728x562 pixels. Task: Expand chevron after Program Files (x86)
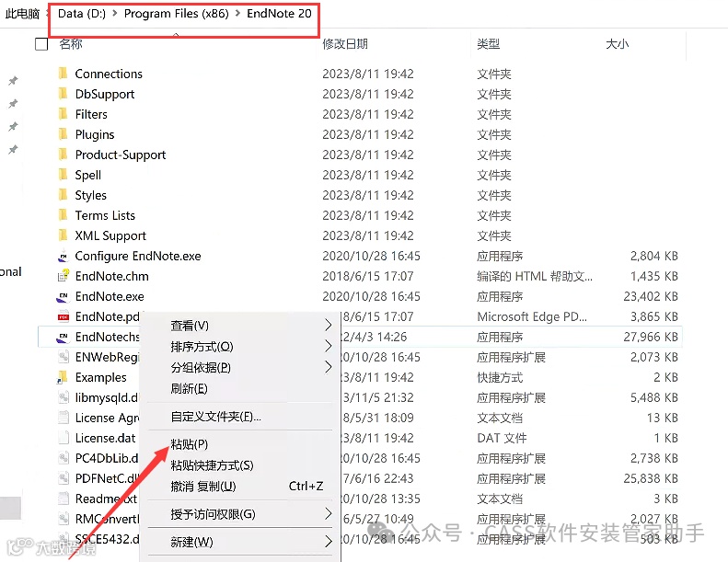point(237,14)
